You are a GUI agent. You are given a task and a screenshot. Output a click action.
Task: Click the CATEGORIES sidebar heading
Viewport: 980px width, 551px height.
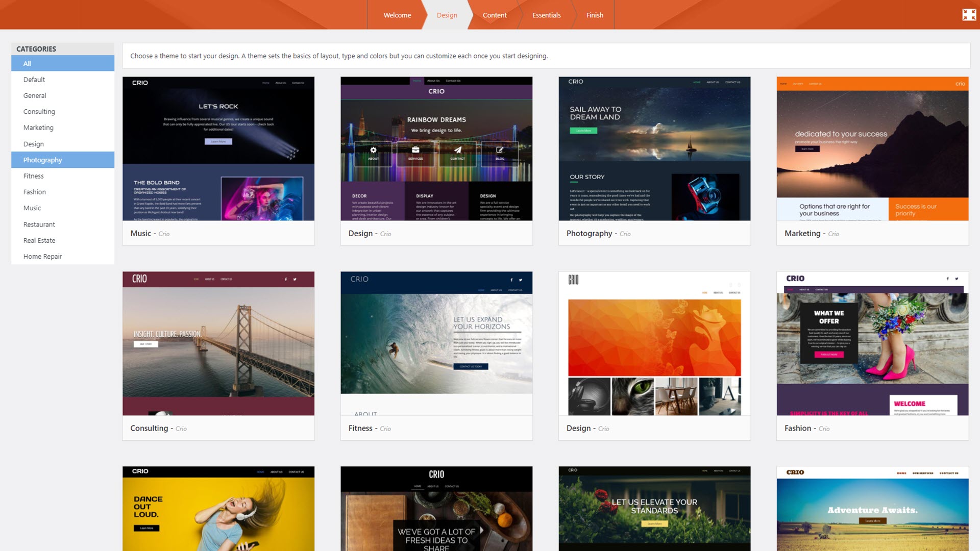[36, 49]
